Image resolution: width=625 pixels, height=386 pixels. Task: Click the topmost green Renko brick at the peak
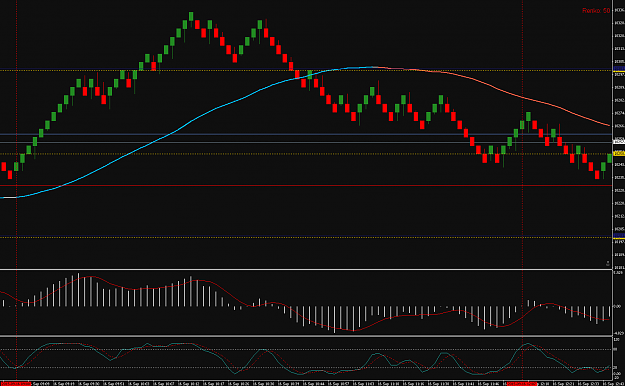click(191, 16)
